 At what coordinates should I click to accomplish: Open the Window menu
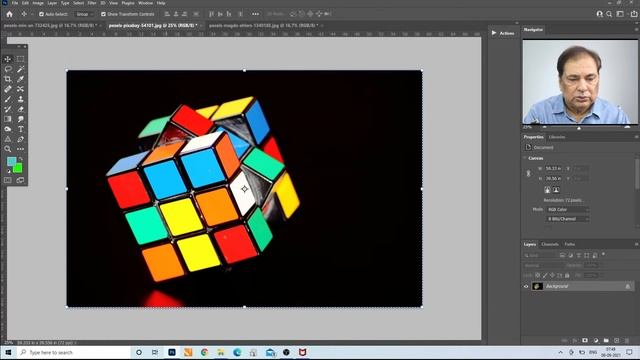(x=145, y=3)
